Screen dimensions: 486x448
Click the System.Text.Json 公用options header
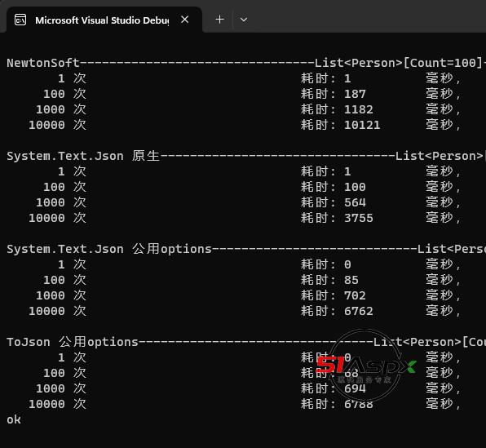[246, 249]
